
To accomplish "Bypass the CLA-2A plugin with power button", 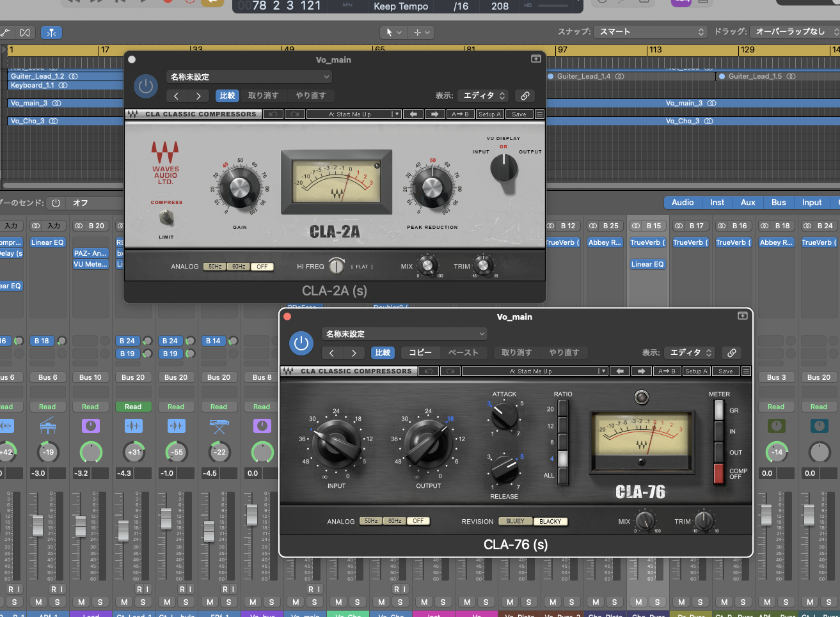I will coord(146,86).
